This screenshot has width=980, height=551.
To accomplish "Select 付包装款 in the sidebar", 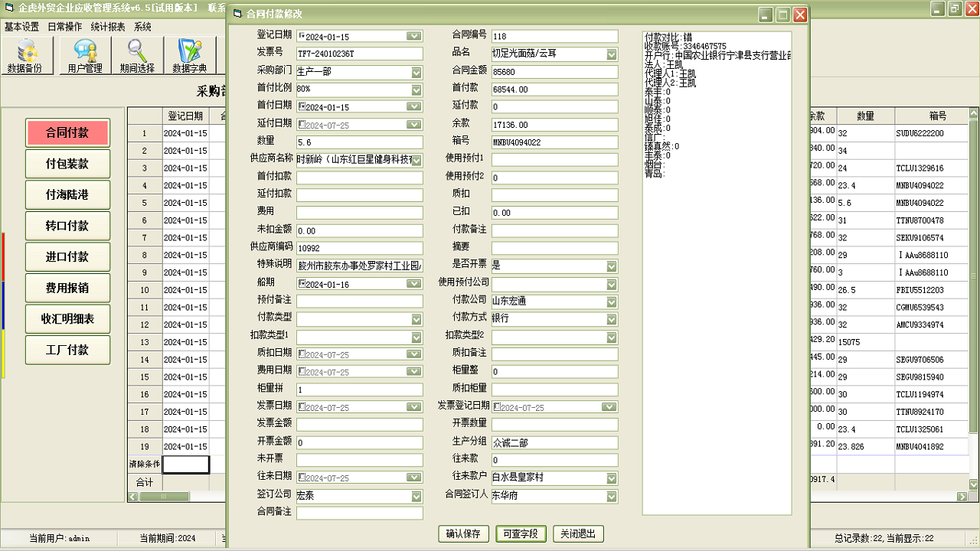I will (x=67, y=164).
